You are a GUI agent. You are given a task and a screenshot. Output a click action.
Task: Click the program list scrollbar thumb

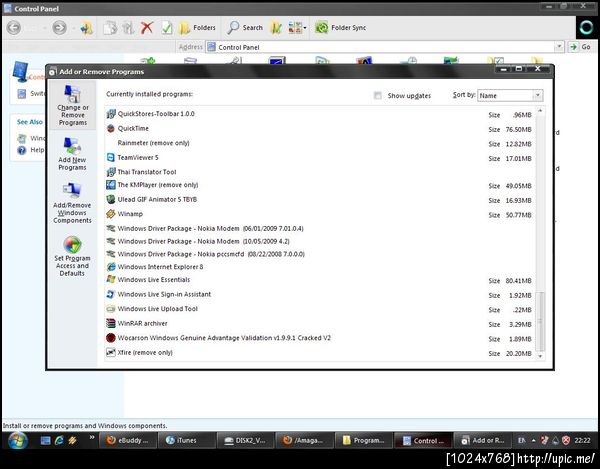point(540,321)
